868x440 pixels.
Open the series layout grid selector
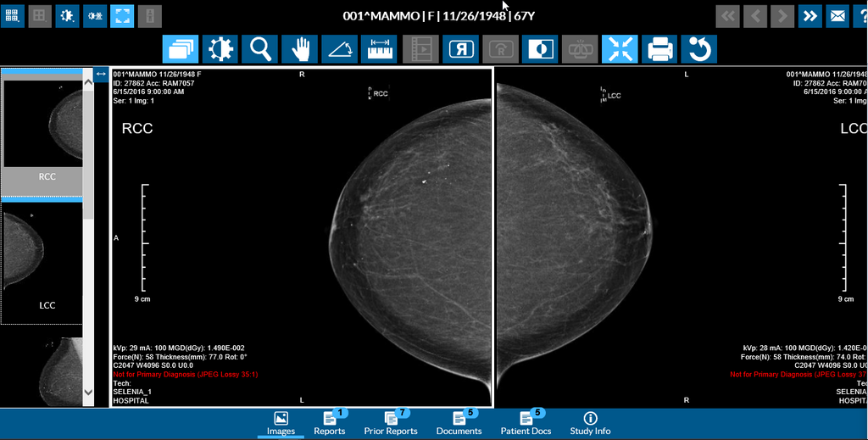(x=14, y=15)
